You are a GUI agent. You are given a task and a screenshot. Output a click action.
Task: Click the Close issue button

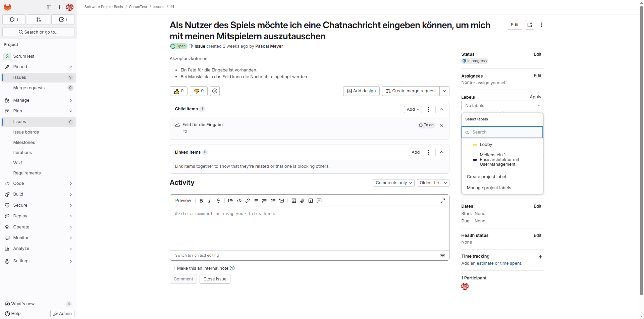click(215, 279)
